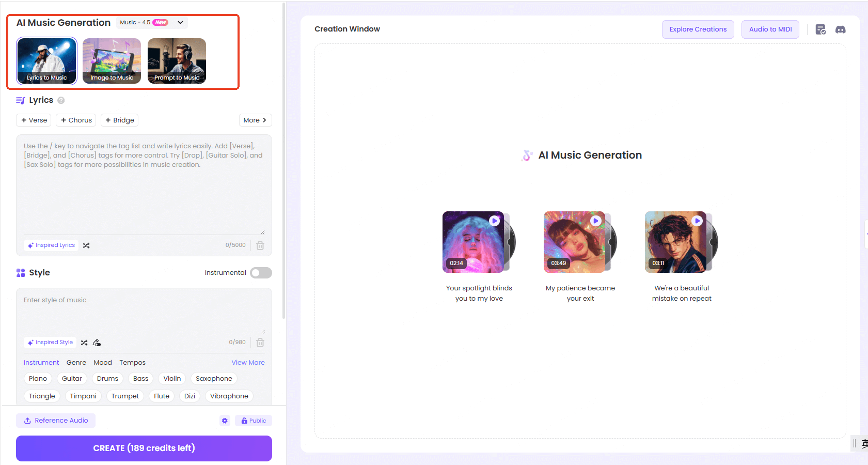Open Audio to MIDI
Viewport: 868px width, 465px height.
click(770, 29)
